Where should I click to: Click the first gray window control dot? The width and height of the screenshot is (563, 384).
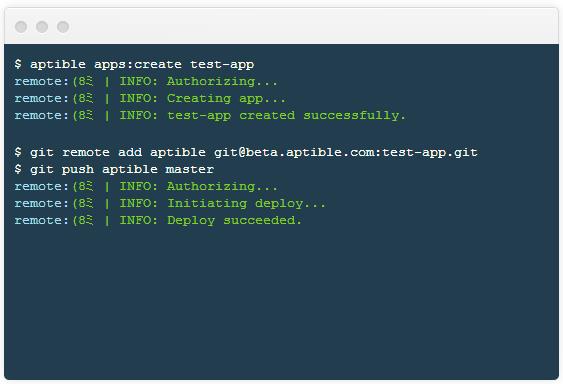tap(21, 27)
